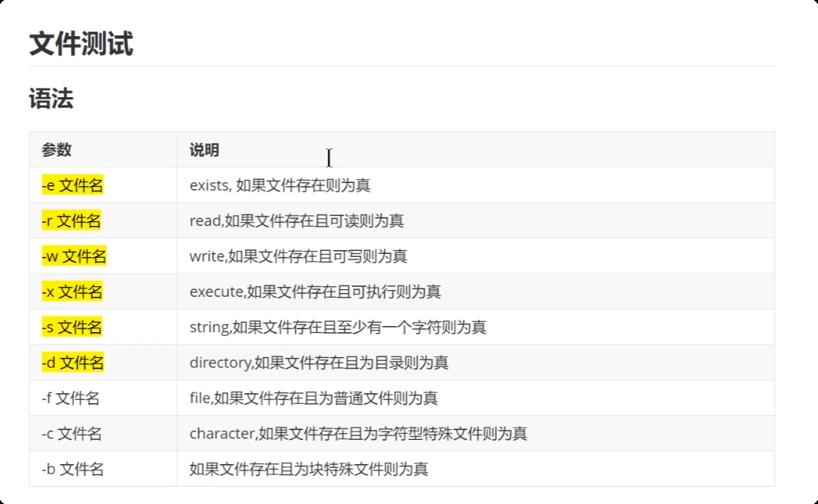Click the write description text

(298, 256)
